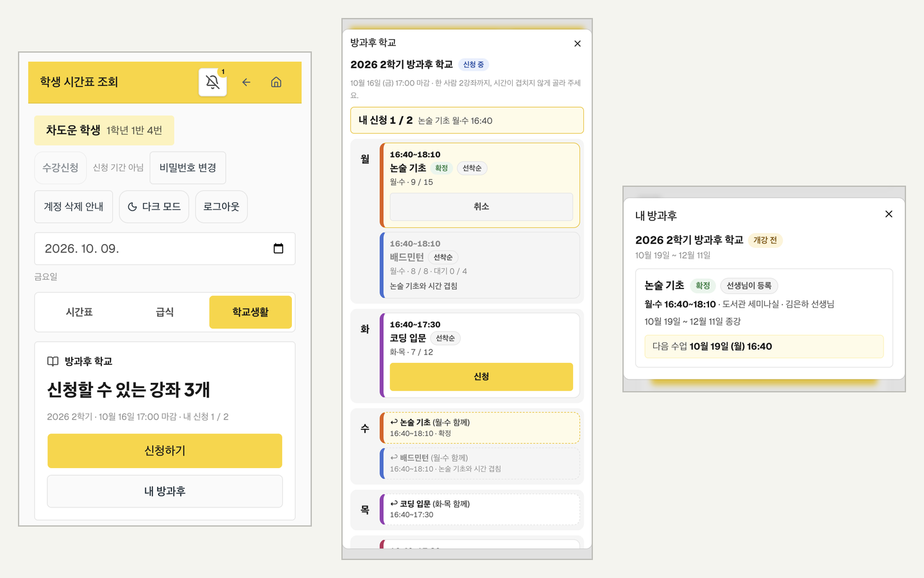Click the 학생 시간표 조회 header title
This screenshot has width=924, height=578.
click(79, 82)
